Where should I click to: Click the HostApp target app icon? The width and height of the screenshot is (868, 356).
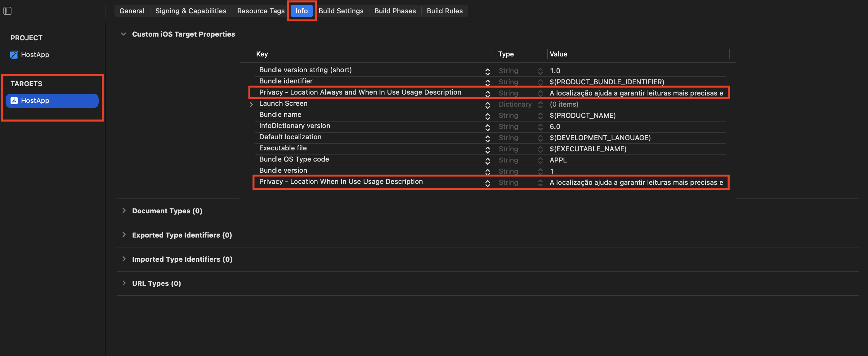tap(14, 100)
